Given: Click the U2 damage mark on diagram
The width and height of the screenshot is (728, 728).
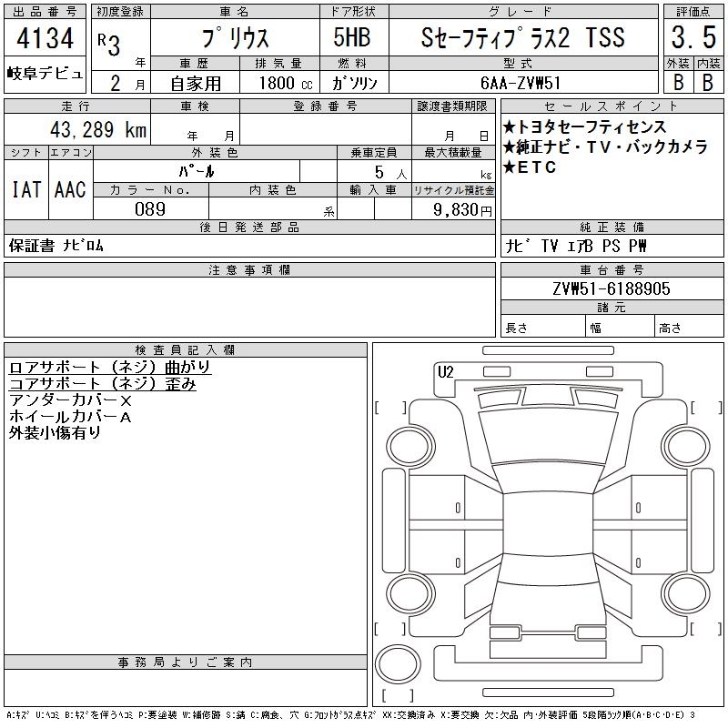Looking at the screenshot, I should coord(446,372).
